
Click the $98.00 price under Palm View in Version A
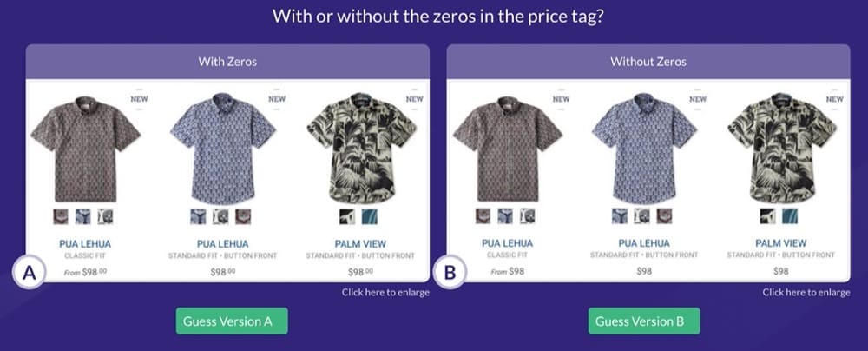pos(360,272)
